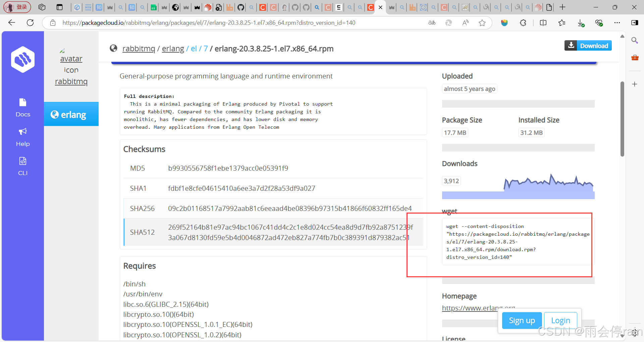Open the '7' breadcrumb link
The height and width of the screenshot is (342, 644).
coord(206,49)
